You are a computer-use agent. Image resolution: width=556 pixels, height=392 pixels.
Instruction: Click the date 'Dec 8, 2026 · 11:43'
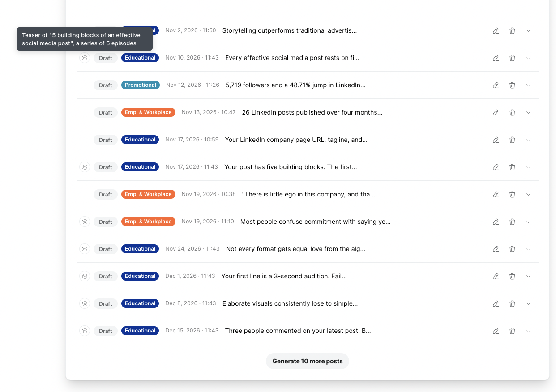pos(191,303)
